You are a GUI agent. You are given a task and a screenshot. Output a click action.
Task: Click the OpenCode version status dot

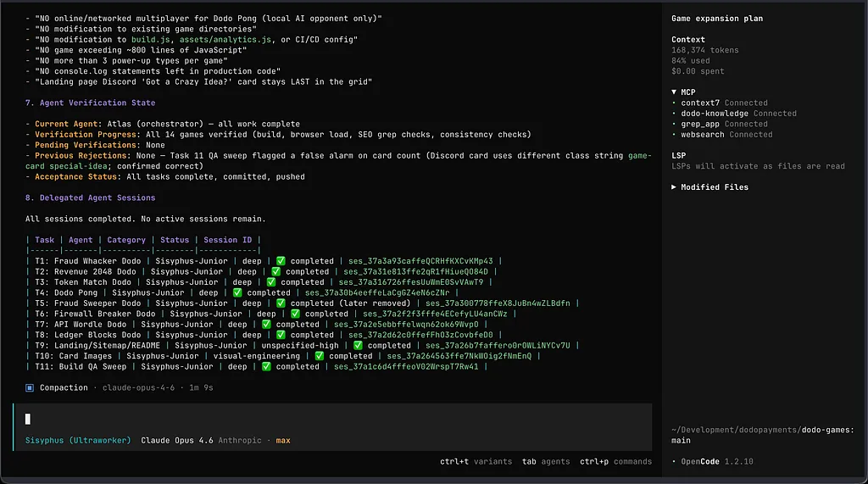[674, 461]
